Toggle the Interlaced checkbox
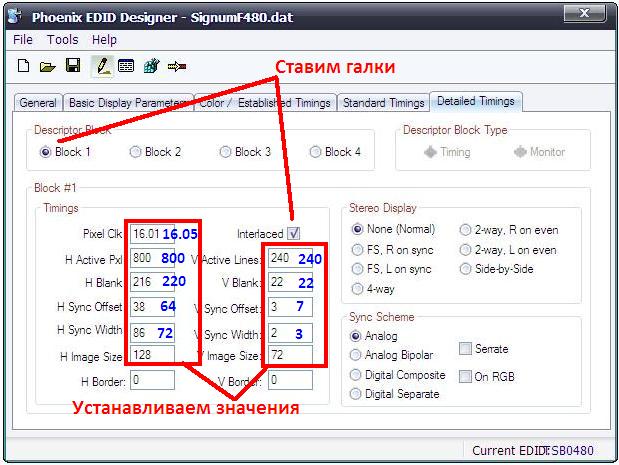This screenshot has width=619, height=465. (294, 233)
